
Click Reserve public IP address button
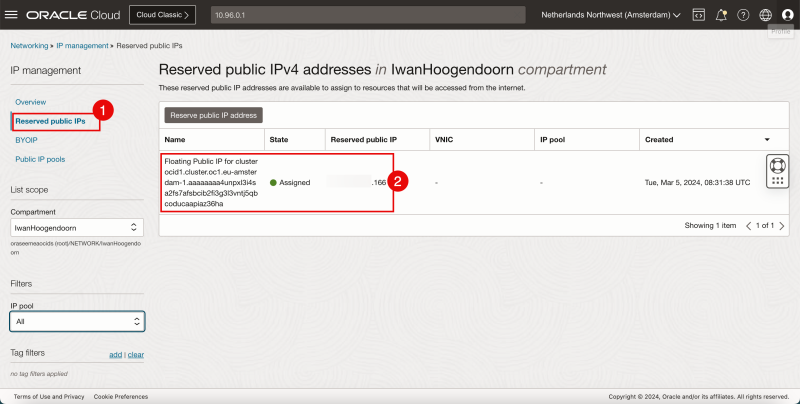point(214,115)
